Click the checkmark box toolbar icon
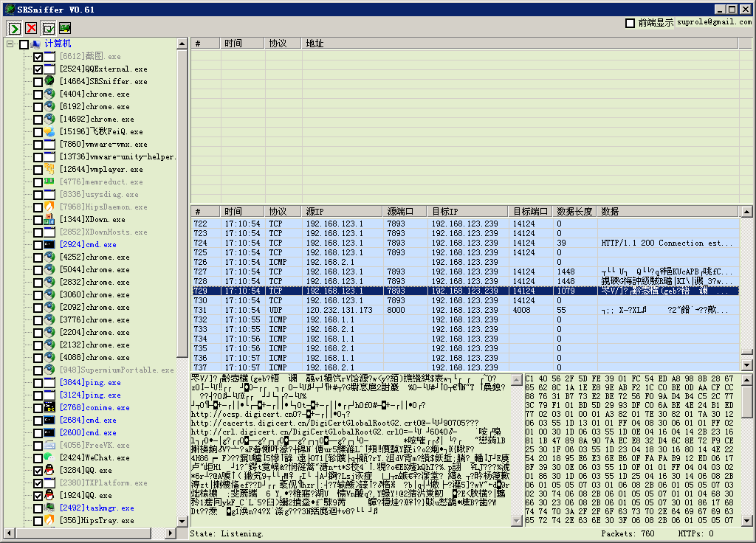 click(49, 28)
